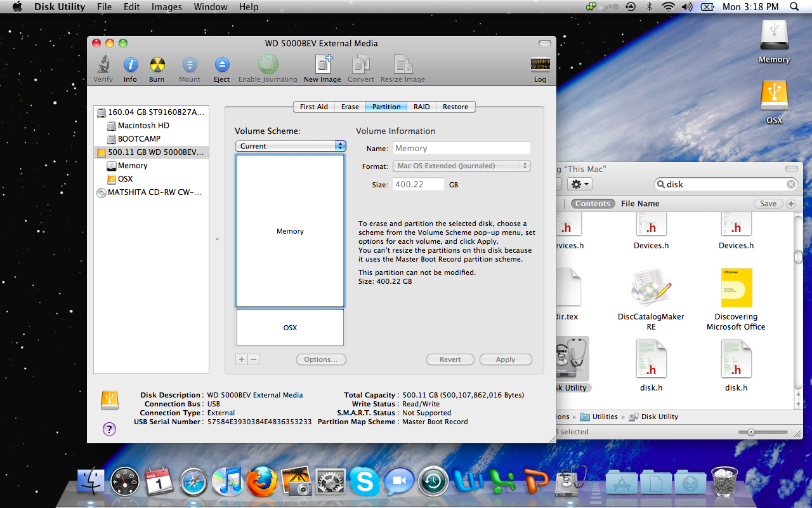The image size is (812, 508).
Task: Click the Enable Journaling toolbar icon
Action: tap(268, 64)
